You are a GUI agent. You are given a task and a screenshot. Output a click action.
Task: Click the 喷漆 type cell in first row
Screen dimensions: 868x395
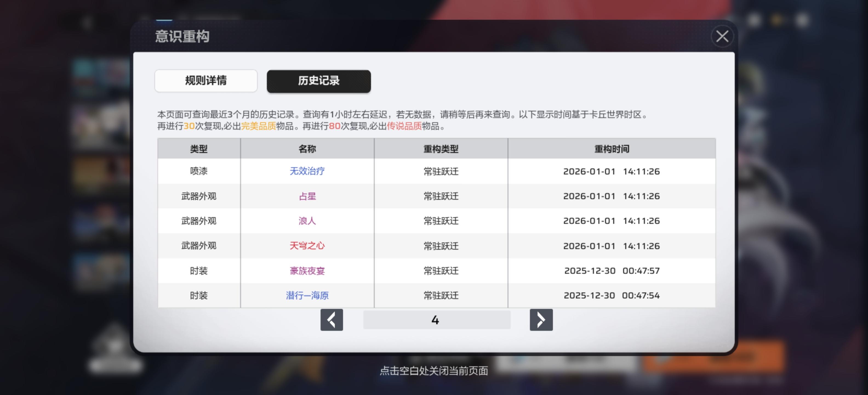(198, 171)
